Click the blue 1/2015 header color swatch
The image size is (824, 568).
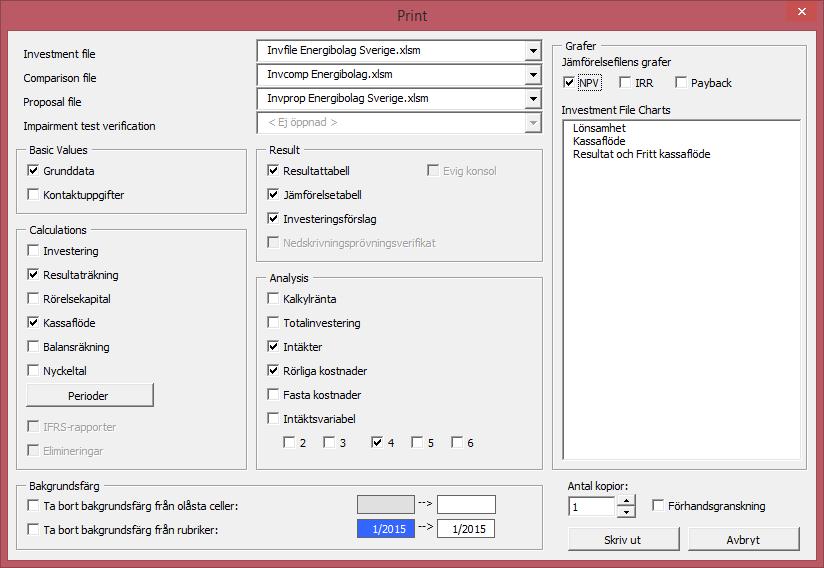point(386,529)
